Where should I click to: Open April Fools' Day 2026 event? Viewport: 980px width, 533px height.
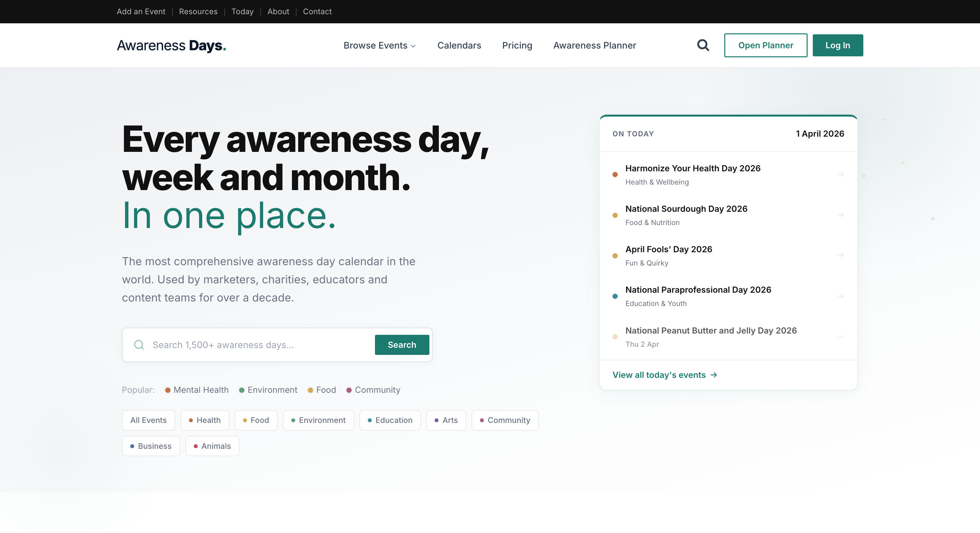(669, 249)
